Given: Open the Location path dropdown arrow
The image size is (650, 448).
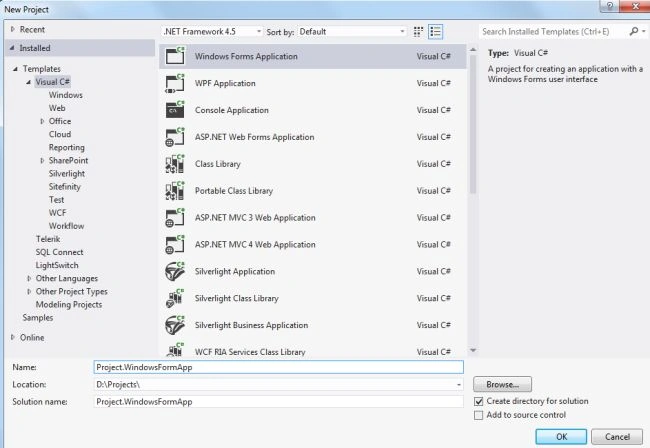Looking at the screenshot, I should [458, 385].
